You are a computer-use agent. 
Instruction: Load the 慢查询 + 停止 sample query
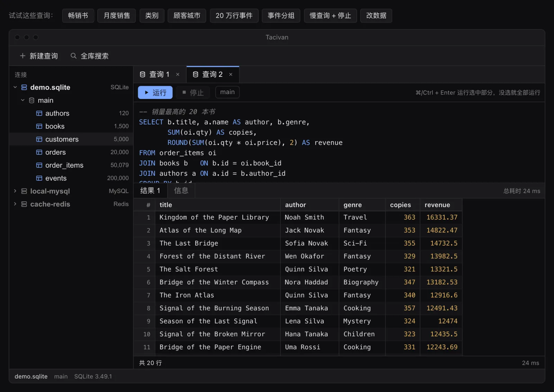point(330,16)
